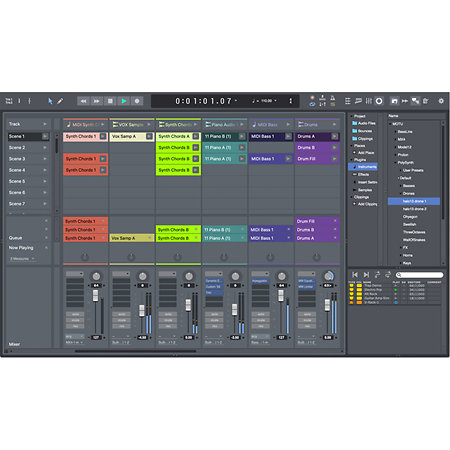Screen dimensions: 450x450
Task: Collapse the MOTU tree node
Action: 390,124
